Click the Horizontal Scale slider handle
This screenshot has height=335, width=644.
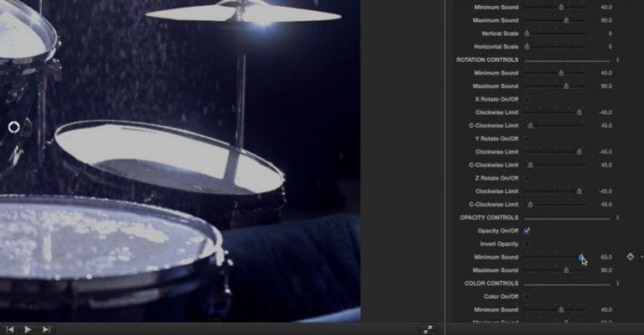527,46
